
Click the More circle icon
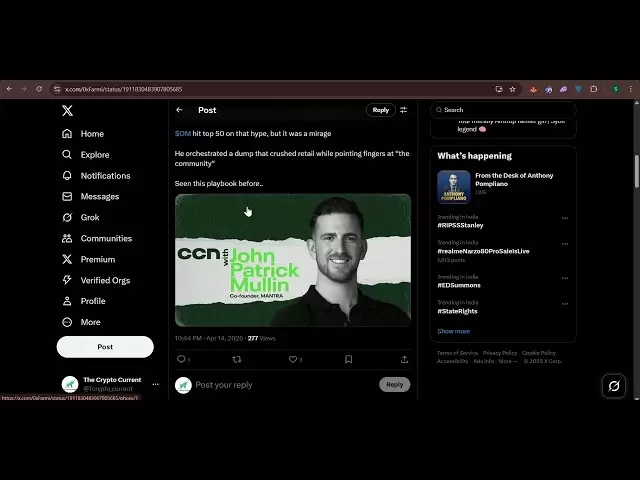(x=67, y=322)
